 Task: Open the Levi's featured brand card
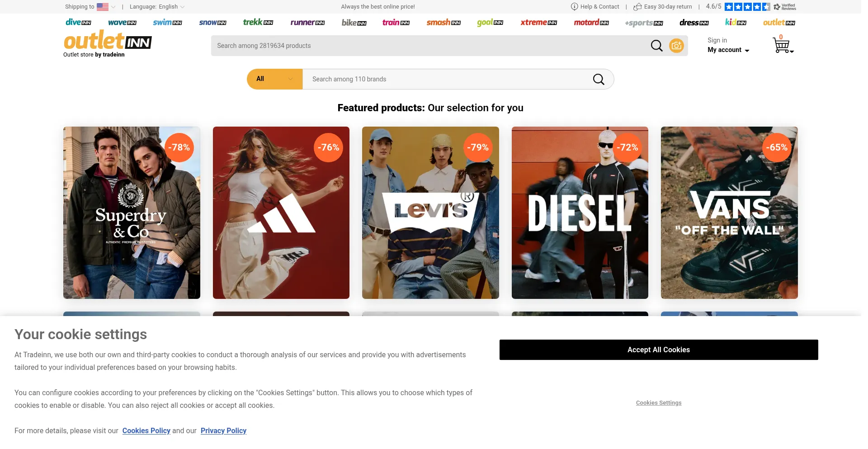[430, 213]
